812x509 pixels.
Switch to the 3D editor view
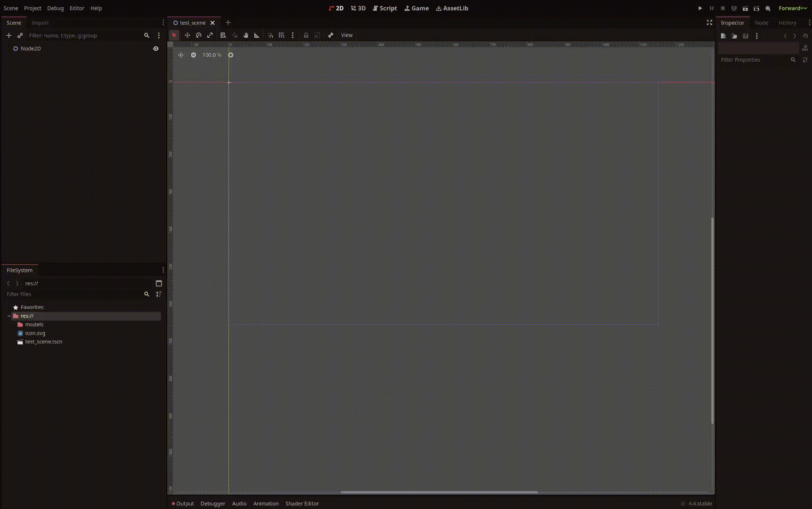(358, 8)
